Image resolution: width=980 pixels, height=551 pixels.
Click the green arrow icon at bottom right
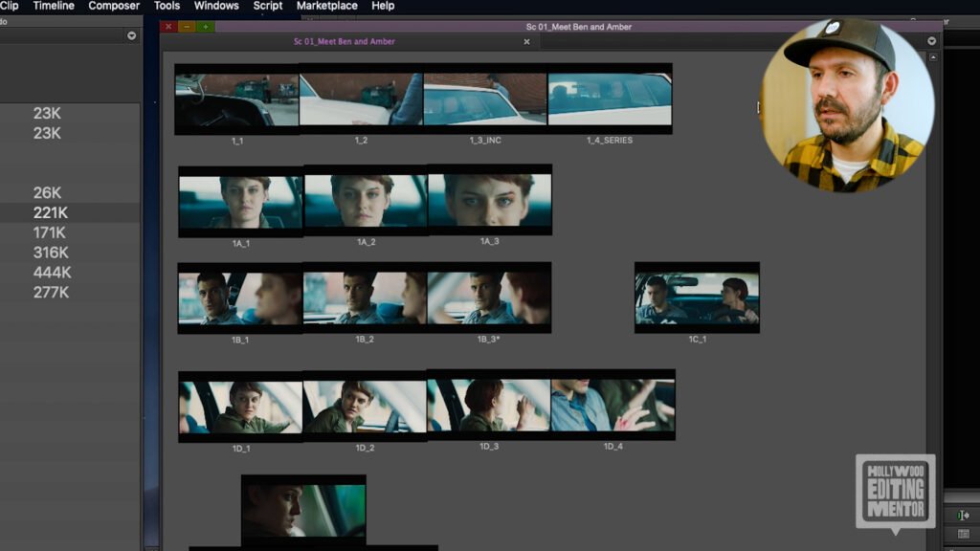[963, 515]
